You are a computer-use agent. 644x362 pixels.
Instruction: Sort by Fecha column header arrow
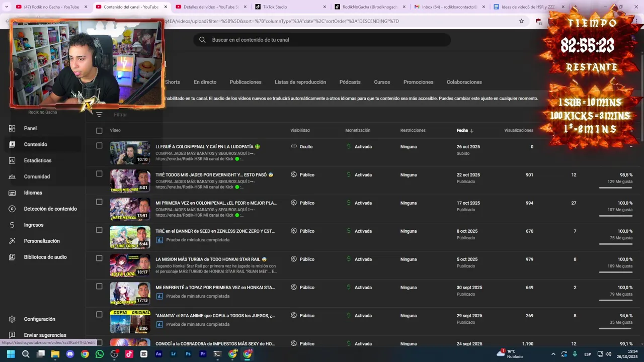[x=471, y=131]
